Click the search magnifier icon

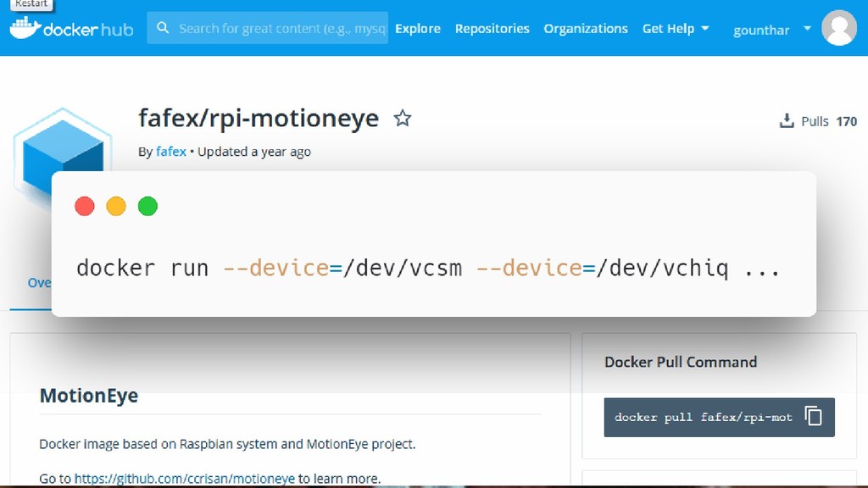tap(162, 28)
